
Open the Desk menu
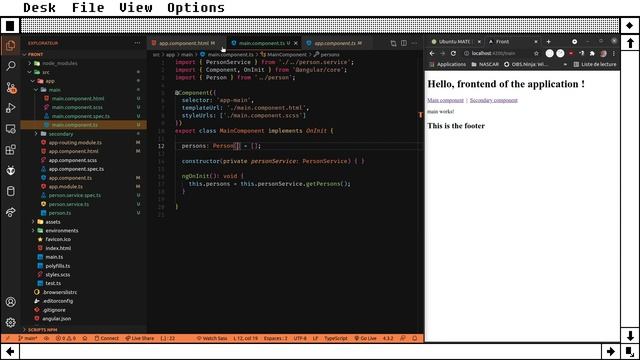(x=40, y=7)
